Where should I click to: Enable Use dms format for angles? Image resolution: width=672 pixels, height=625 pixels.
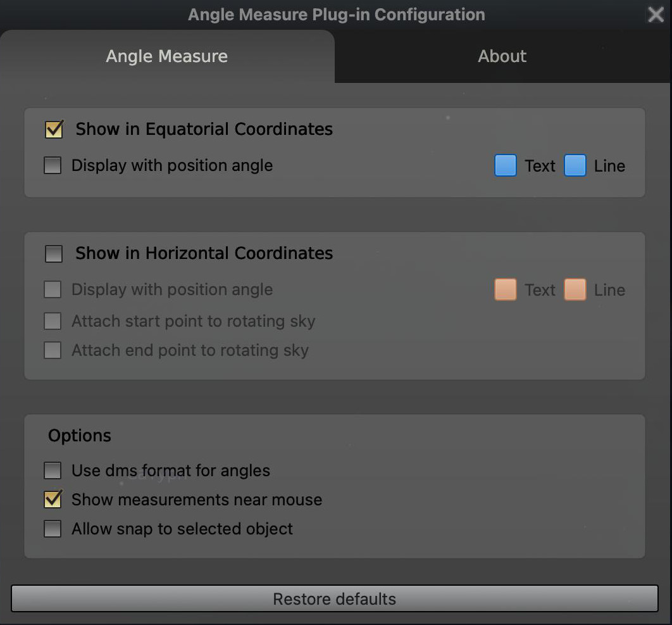[x=53, y=470]
